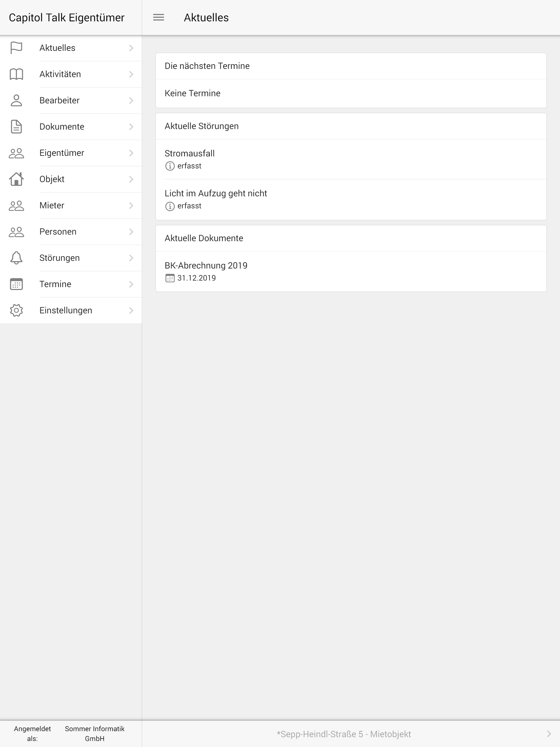Open the Bearbeiter person icon
560x747 pixels.
[16, 100]
